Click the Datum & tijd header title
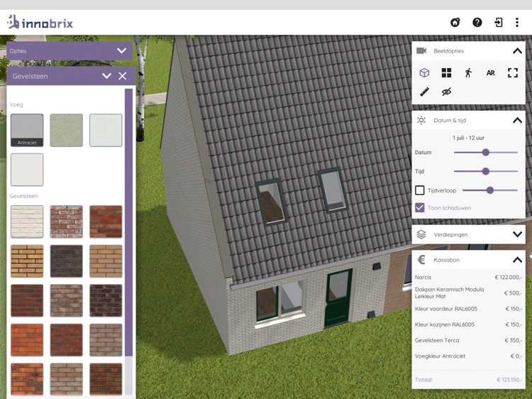Screen dimensions: 532x399 coord(450,120)
